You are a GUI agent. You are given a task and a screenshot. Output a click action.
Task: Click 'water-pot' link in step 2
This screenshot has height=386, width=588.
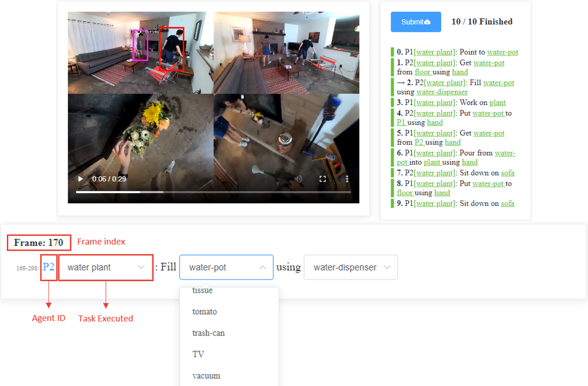[x=498, y=82]
